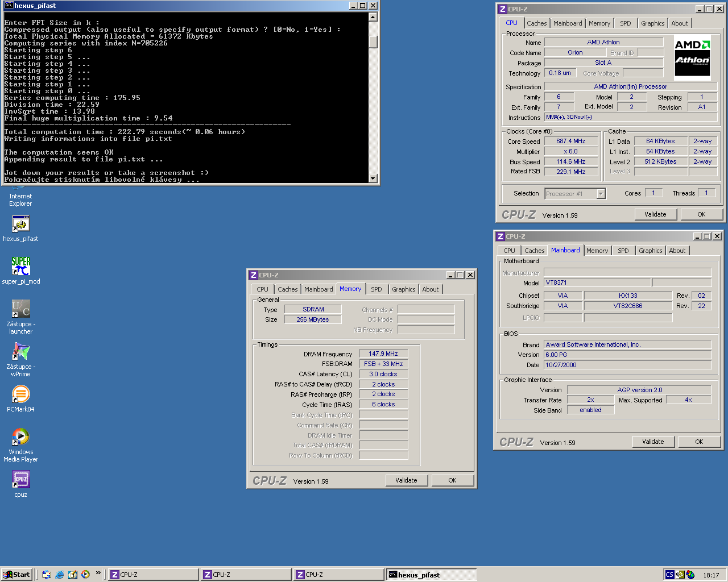Open Graphics tab in the AMD Athlon window
728x582 pixels.
[652, 23]
